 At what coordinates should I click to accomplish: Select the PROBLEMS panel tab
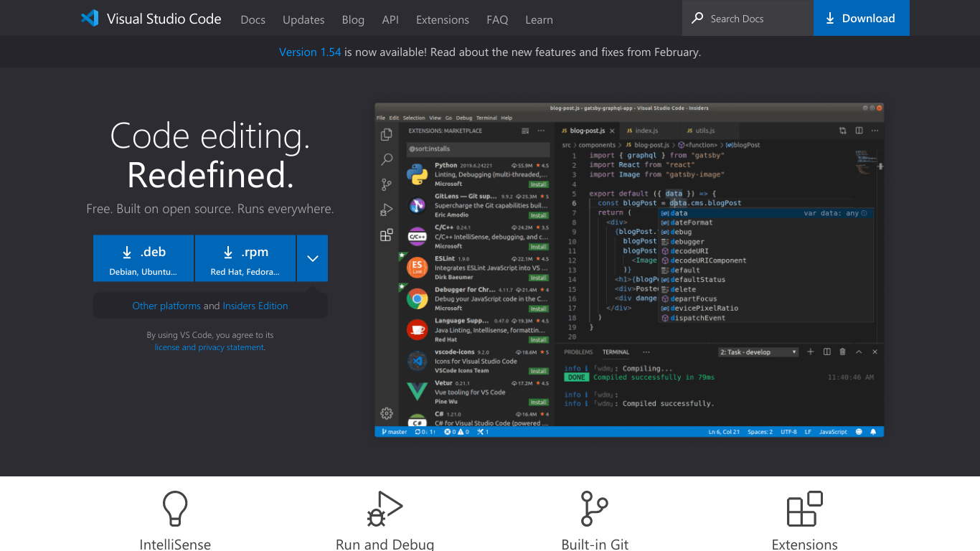(x=578, y=352)
